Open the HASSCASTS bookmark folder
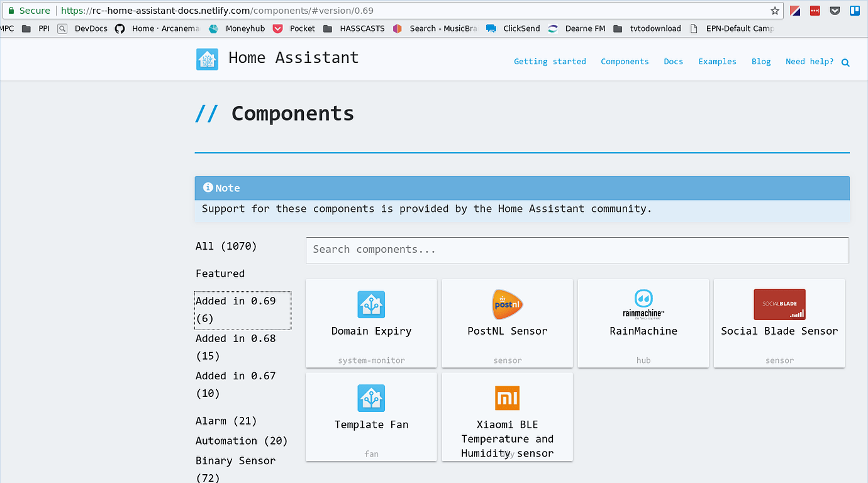 coord(354,28)
